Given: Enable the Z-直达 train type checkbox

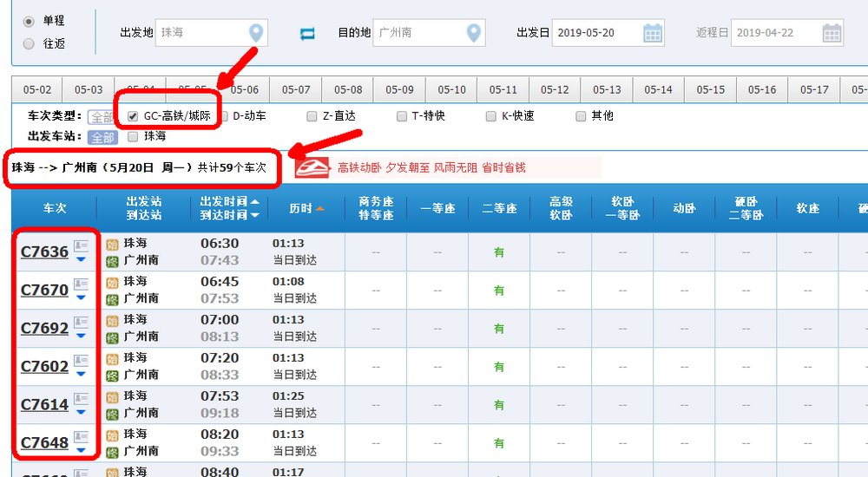Looking at the screenshot, I should 312,116.
